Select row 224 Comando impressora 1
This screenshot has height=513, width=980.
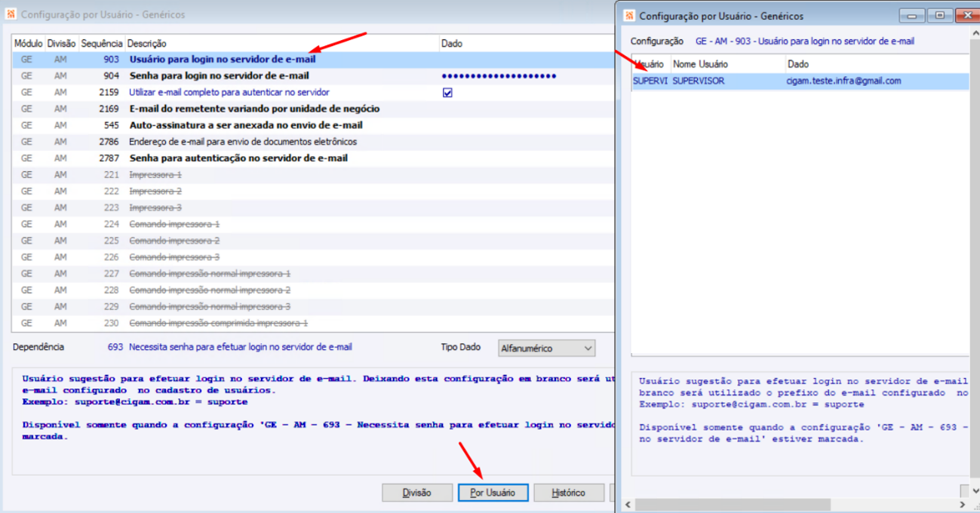314,224
